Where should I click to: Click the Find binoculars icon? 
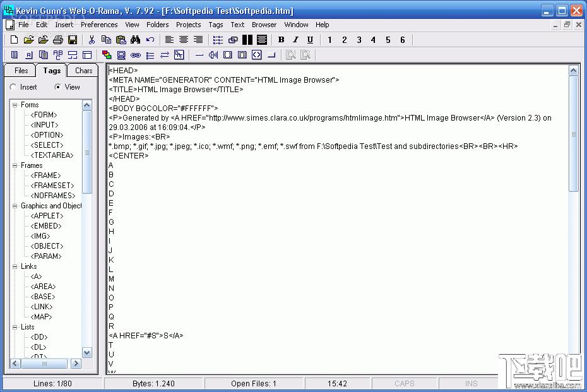(136, 40)
